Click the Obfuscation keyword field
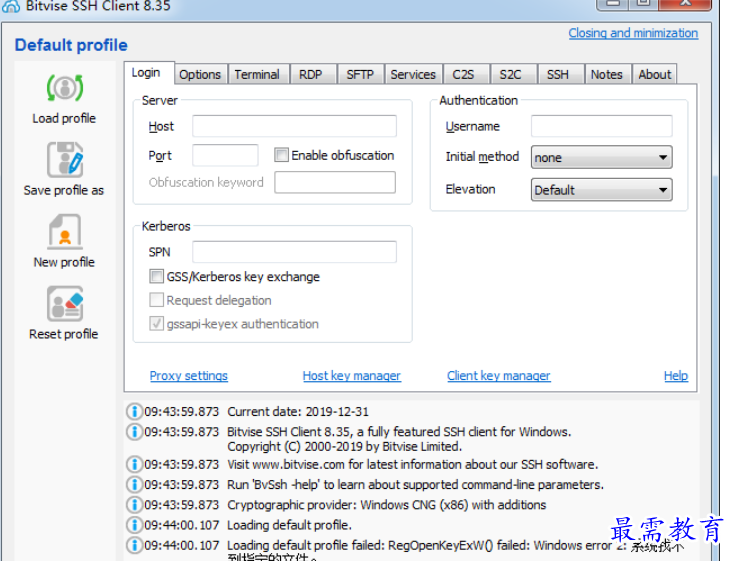The height and width of the screenshot is (561, 732). point(335,182)
